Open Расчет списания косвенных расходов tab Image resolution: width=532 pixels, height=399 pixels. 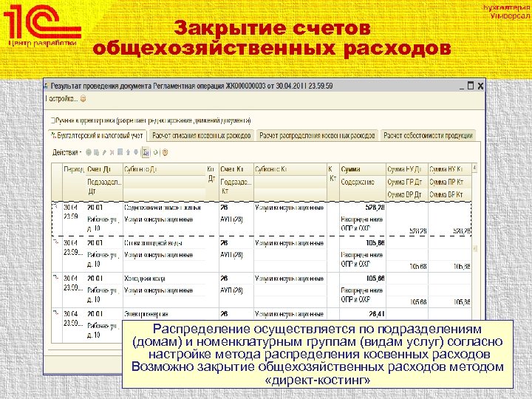coord(201,135)
